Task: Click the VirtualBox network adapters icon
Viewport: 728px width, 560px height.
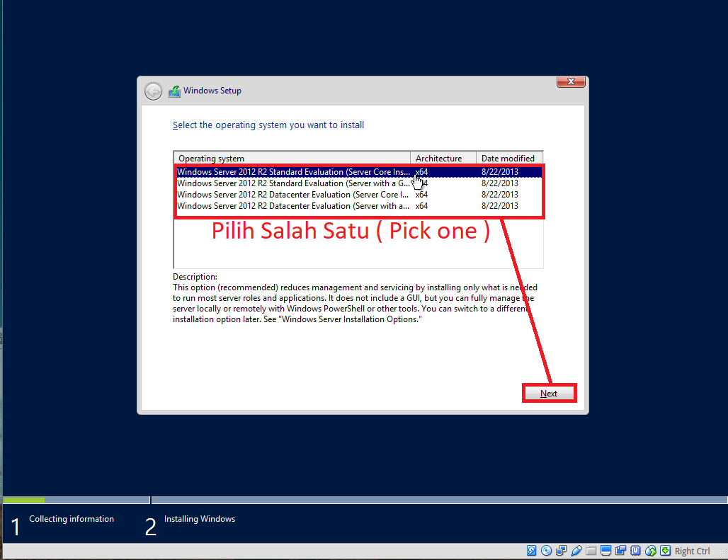Action: coord(562,551)
